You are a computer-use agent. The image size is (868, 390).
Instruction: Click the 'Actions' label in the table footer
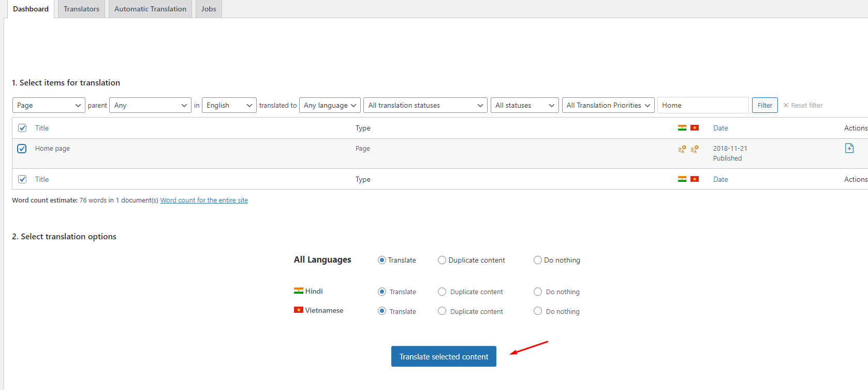(x=856, y=179)
